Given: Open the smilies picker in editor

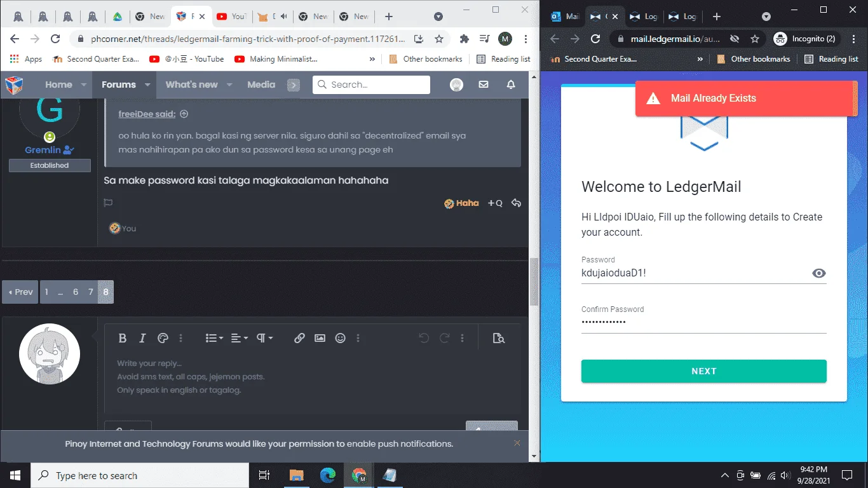Looking at the screenshot, I should pos(340,338).
